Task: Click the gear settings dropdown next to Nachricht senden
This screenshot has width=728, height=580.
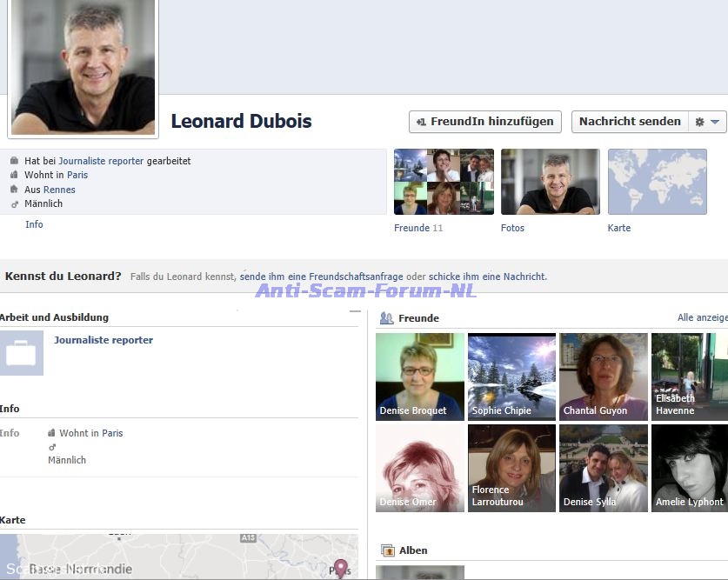Action: (707, 122)
